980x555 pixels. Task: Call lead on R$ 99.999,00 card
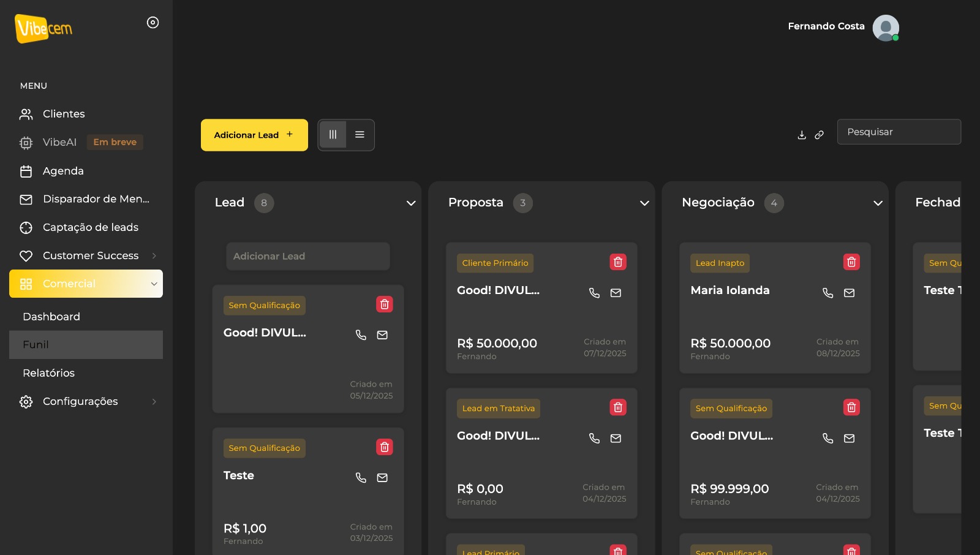(827, 438)
